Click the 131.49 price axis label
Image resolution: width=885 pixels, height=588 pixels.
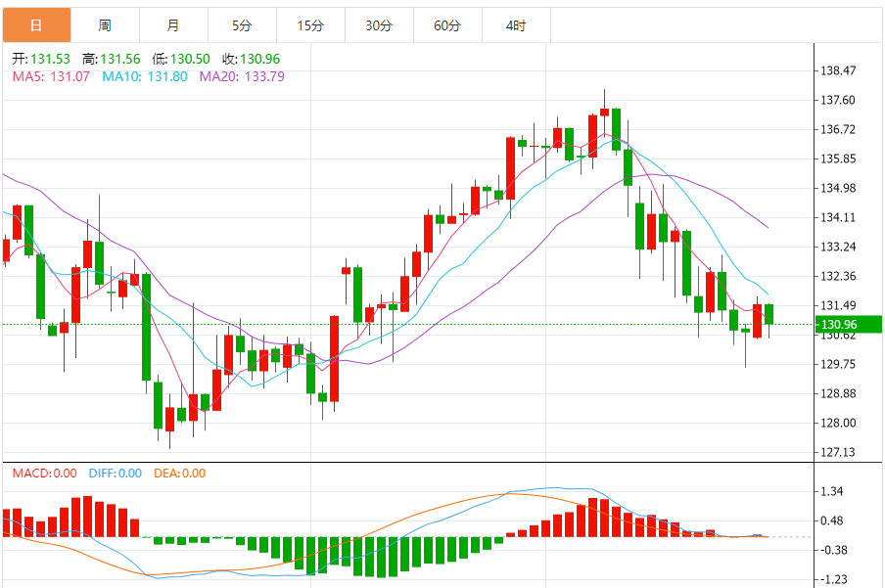click(838, 305)
